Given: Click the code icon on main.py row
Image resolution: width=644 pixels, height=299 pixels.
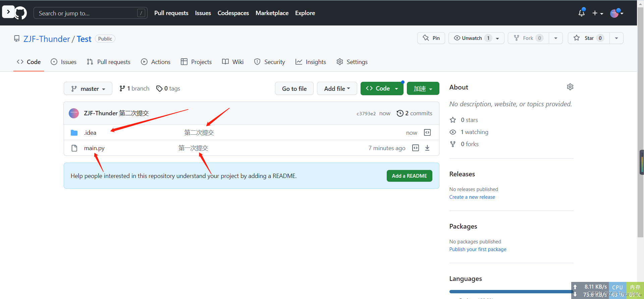Looking at the screenshot, I should 416,148.
